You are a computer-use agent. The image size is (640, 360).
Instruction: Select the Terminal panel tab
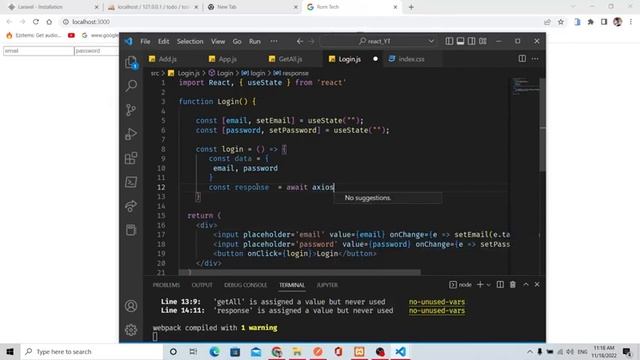[x=292, y=285]
